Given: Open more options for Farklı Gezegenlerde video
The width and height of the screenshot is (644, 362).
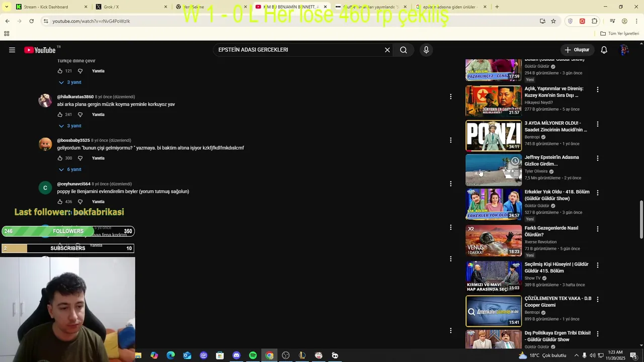Looking at the screenshot, I should pos(598,229).
